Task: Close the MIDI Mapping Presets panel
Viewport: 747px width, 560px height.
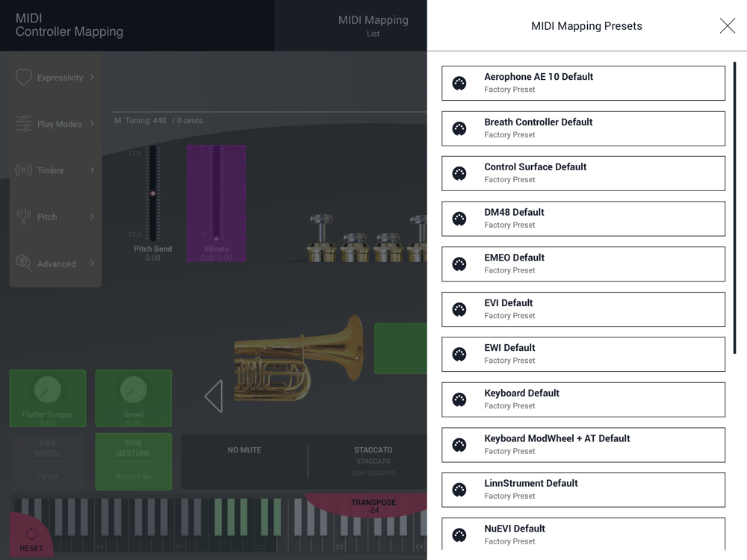Action: (727, 26)
